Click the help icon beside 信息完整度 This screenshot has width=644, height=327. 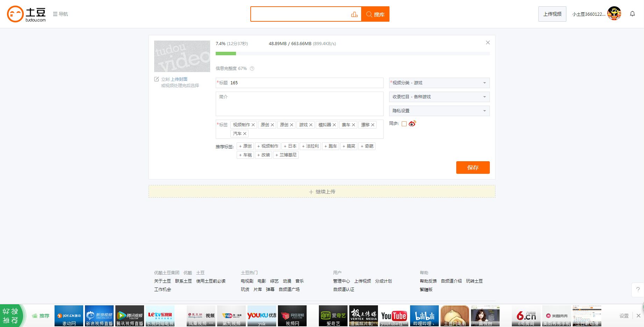(x=252, y=69)
